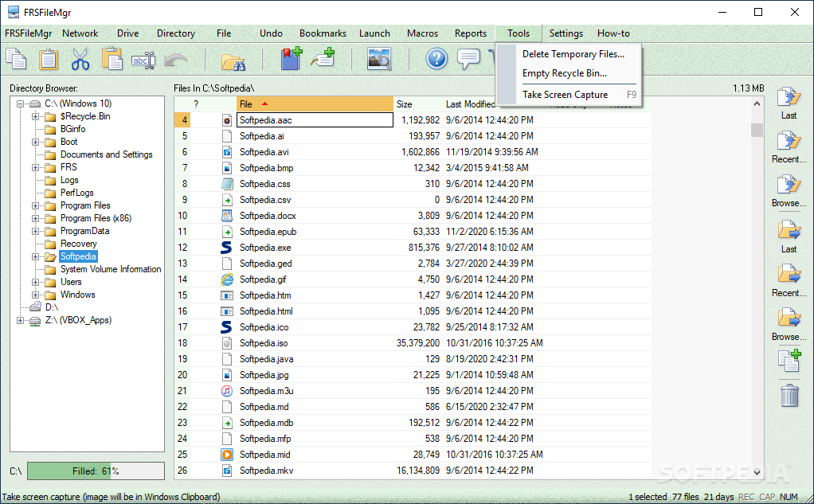Image resolution: width=814 pixels, height=504 pixels.
Task: Click the music note icon beside Softpedia.m3u
Action: point(226,391)
